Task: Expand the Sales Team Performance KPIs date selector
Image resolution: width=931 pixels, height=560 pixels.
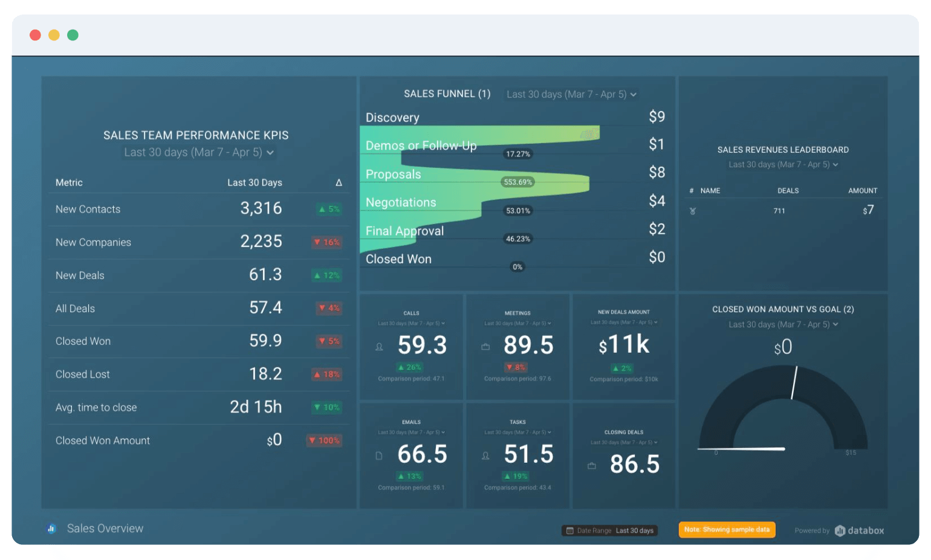Action: (x=198, y=152)
